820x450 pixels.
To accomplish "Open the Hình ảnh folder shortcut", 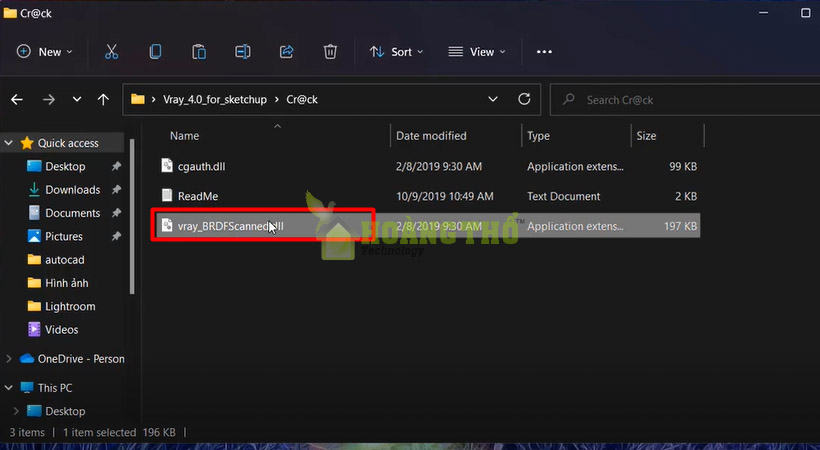I will (65, 283).
